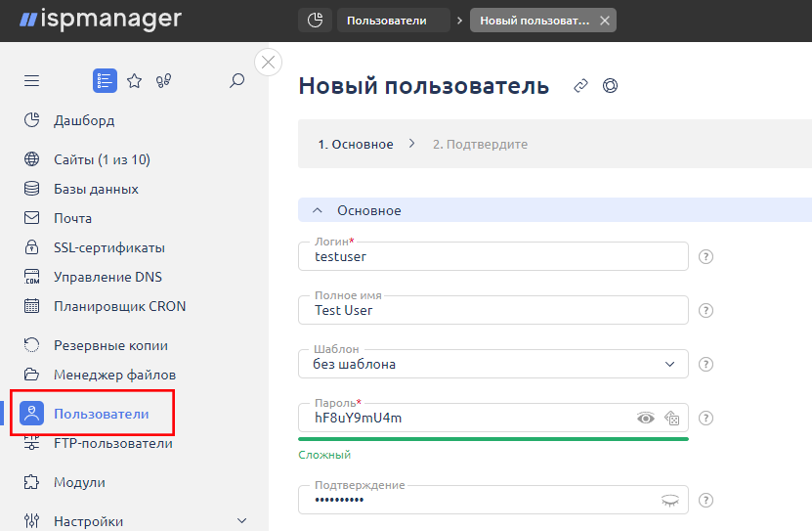Open SSL-сертификаты section
812x531 pixels.
click(109, 247)
